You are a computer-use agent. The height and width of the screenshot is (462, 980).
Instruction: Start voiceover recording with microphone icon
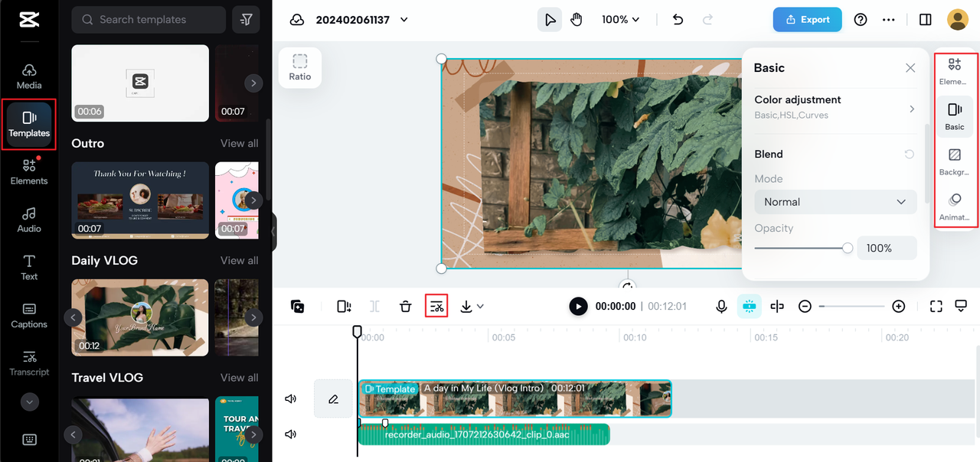721,307
